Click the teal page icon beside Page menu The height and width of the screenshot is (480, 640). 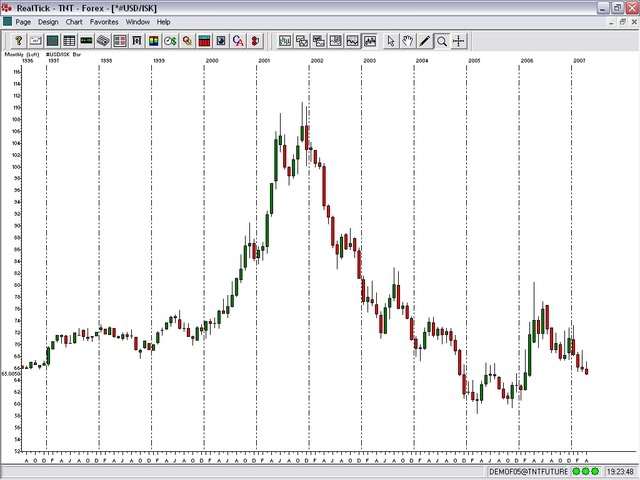click(7, 22)
